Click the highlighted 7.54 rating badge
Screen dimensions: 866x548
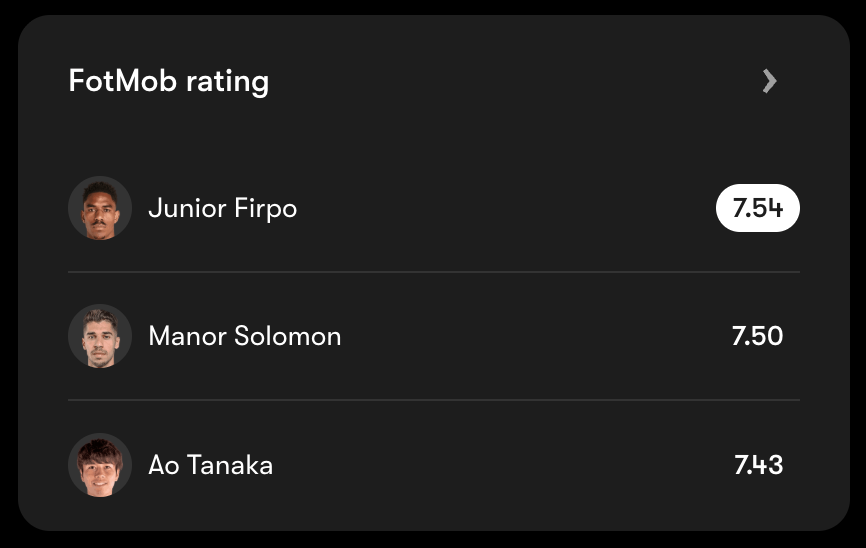[757, 208]
